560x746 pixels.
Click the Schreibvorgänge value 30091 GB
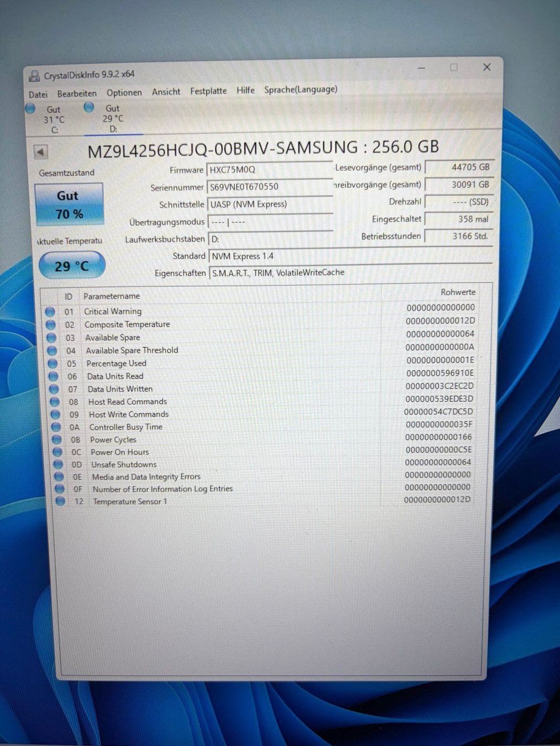click(458, 185)
